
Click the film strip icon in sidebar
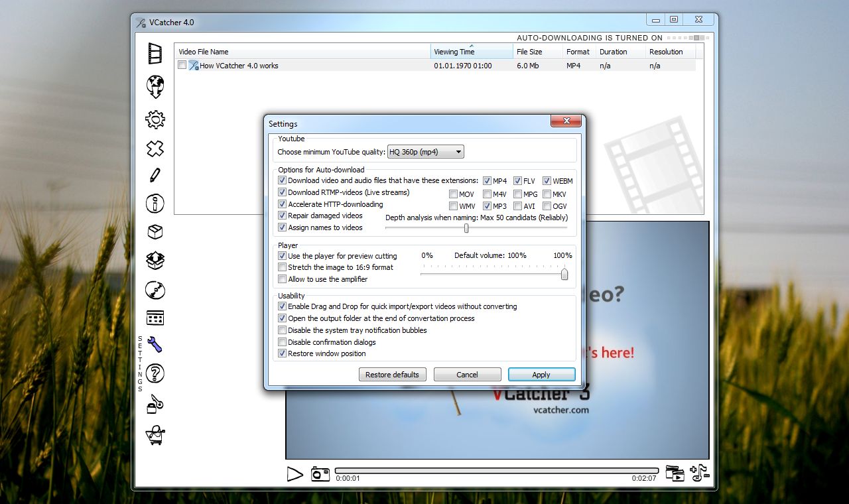tap(155, 54)
